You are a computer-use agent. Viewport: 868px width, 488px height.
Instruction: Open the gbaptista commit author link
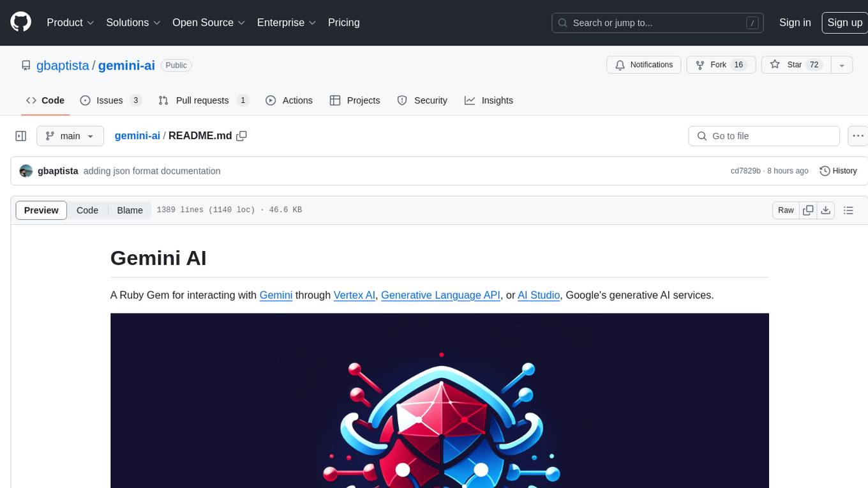pyautogui.click(x=58, y=171)
